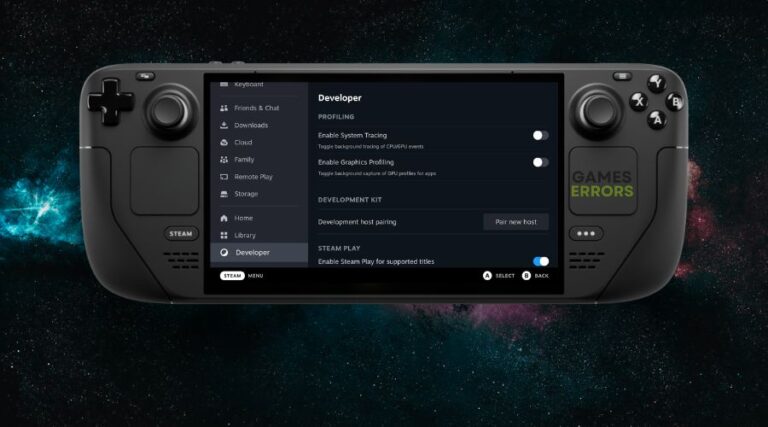
Task: Click the Storage drive icon
Action: point(224,194)
